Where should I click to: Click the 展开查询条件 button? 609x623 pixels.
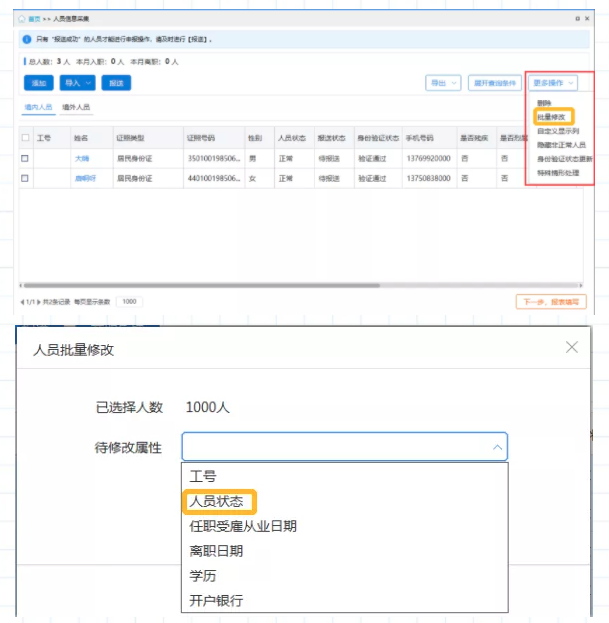495,83
